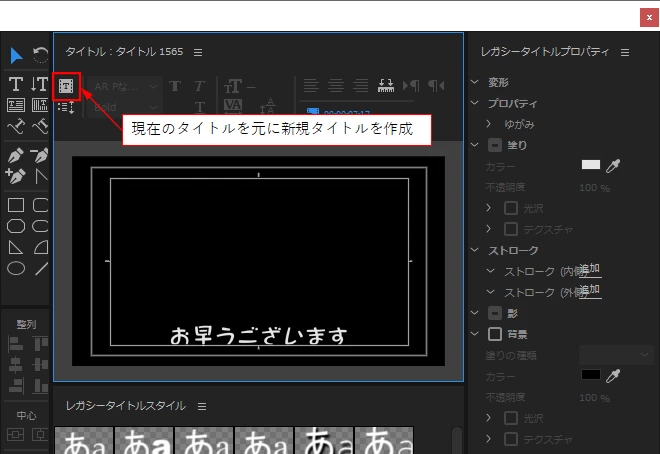Add an inner stroke via 追加 link
Image resolution: width=660 pixels, height=454 pixels.
coord(591,269)
